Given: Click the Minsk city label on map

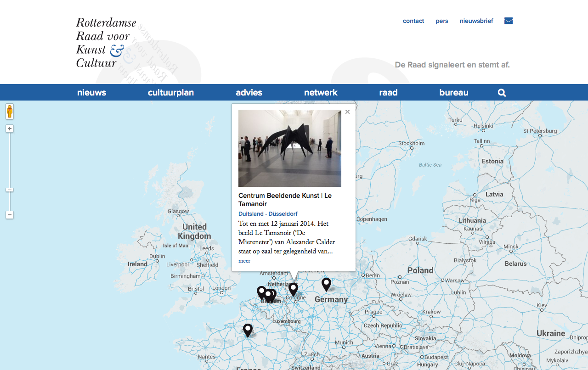Looking at the screenshot, I should pos(511,247).
